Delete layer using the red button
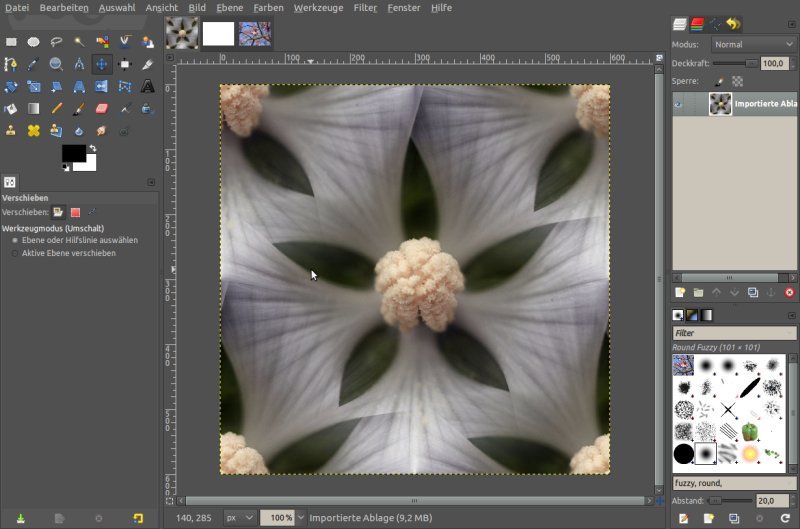The width and height of the screenshot is (800, 529). (x=789, y=292)
